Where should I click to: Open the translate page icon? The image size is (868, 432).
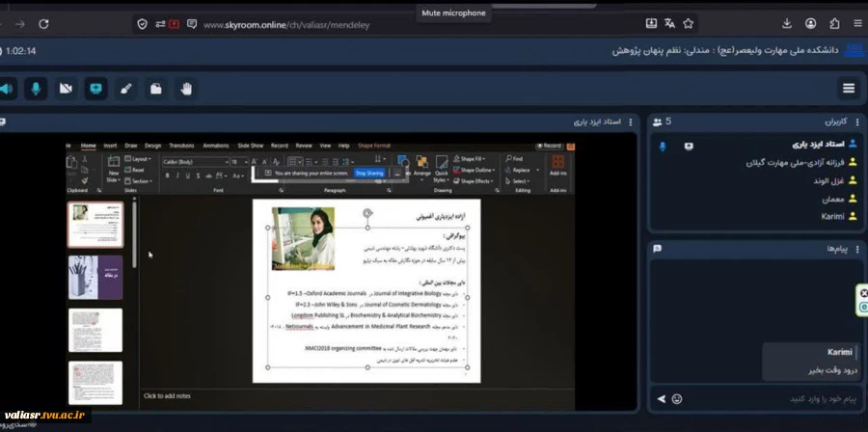[x=670, y=23]
